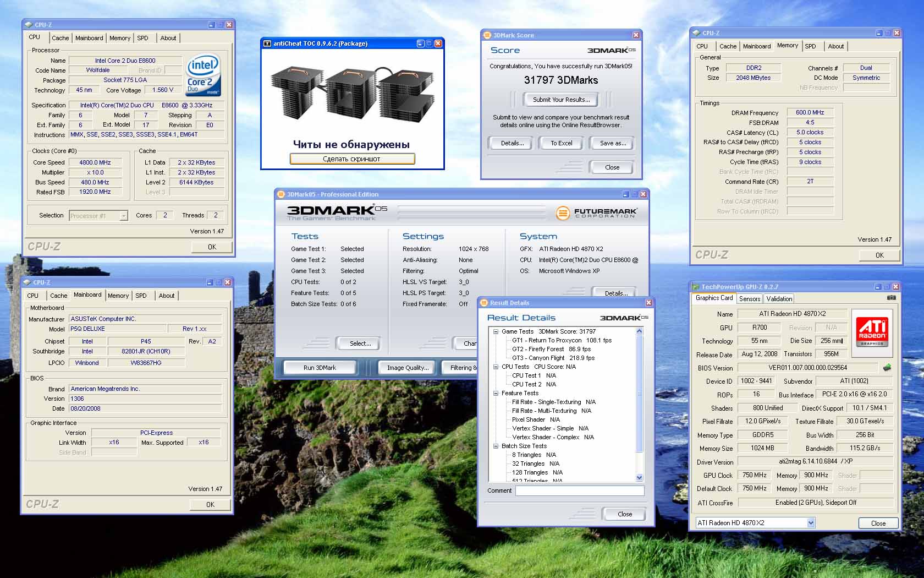This screenshot has height=578, width=924.
Task: Click the GPU-Z BIOS save chip icon
Action: [x=887, y=367]
